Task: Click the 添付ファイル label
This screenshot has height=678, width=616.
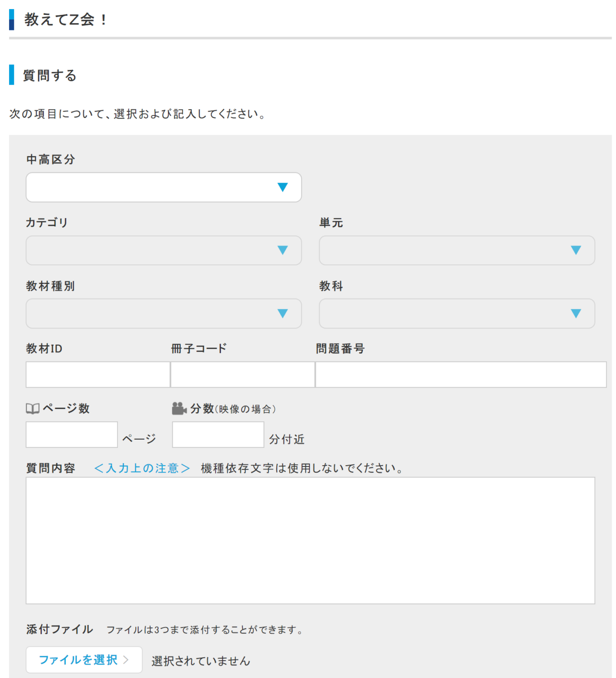Action: pos(60,629)
